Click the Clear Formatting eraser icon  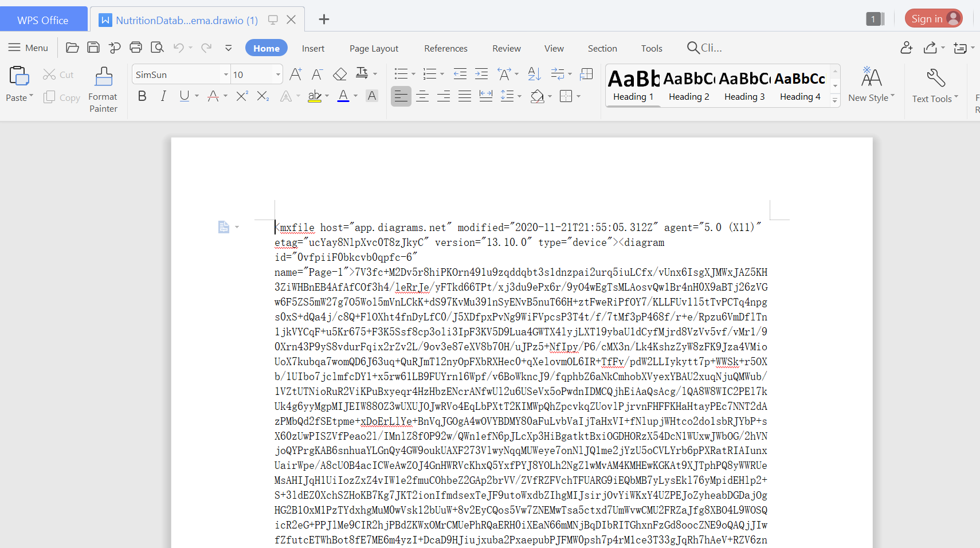click(340, 74)
